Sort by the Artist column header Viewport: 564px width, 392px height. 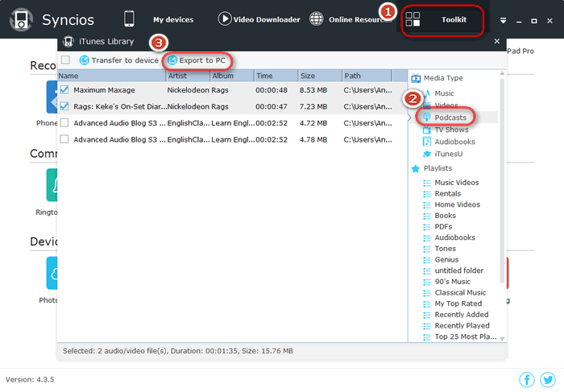pyautogui.click(x=188, y=76)
